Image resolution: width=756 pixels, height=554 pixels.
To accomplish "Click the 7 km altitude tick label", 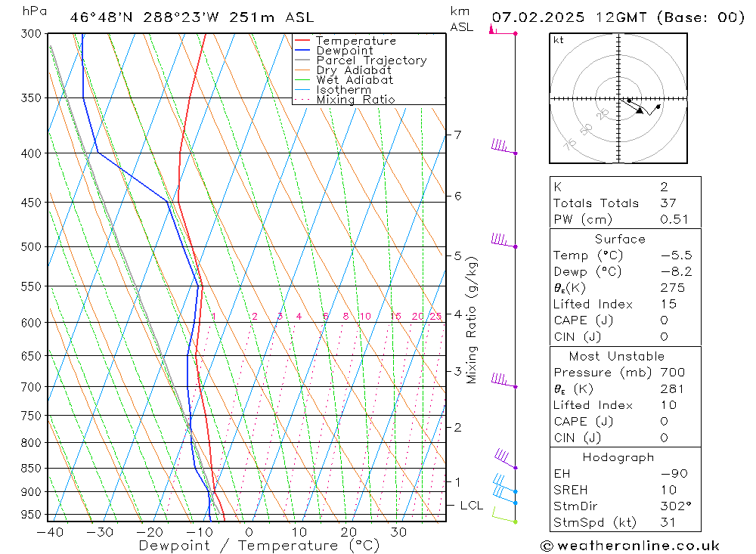I will [x=457, y=135].
